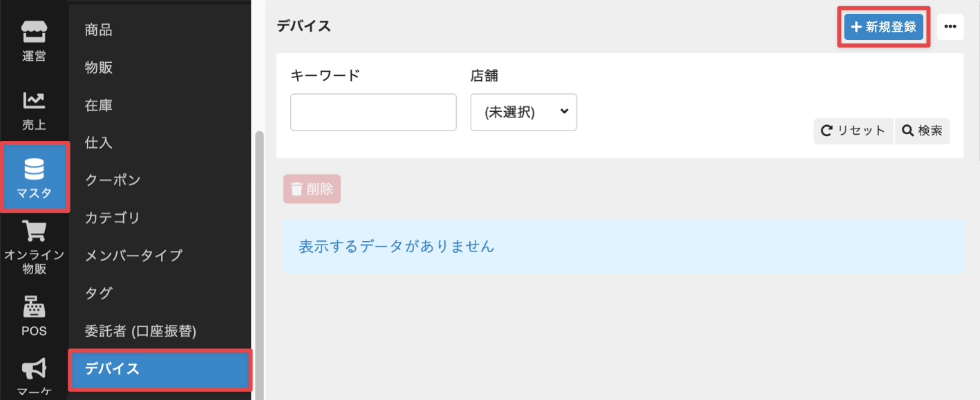This screenshot has height=400, width=980.
Task: Expand the 店舗 (未選択) dropdown
Action: point(523,112)
